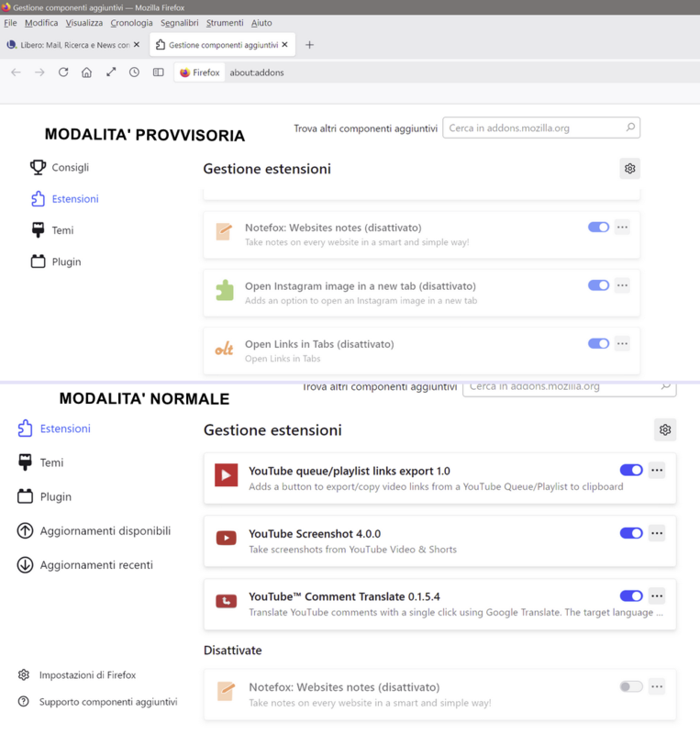Open Supporto componenti aggiuntivi
Screen dimensions: 700x734
97,702
